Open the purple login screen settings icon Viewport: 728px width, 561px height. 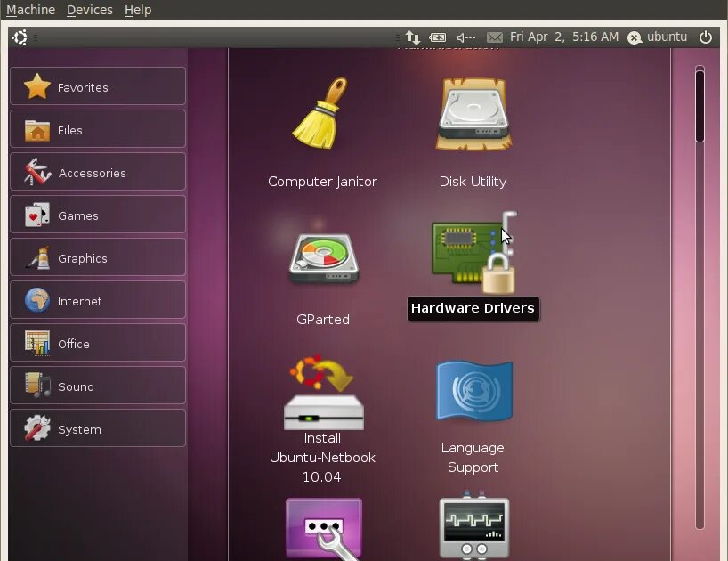click(x=324, y=528)
